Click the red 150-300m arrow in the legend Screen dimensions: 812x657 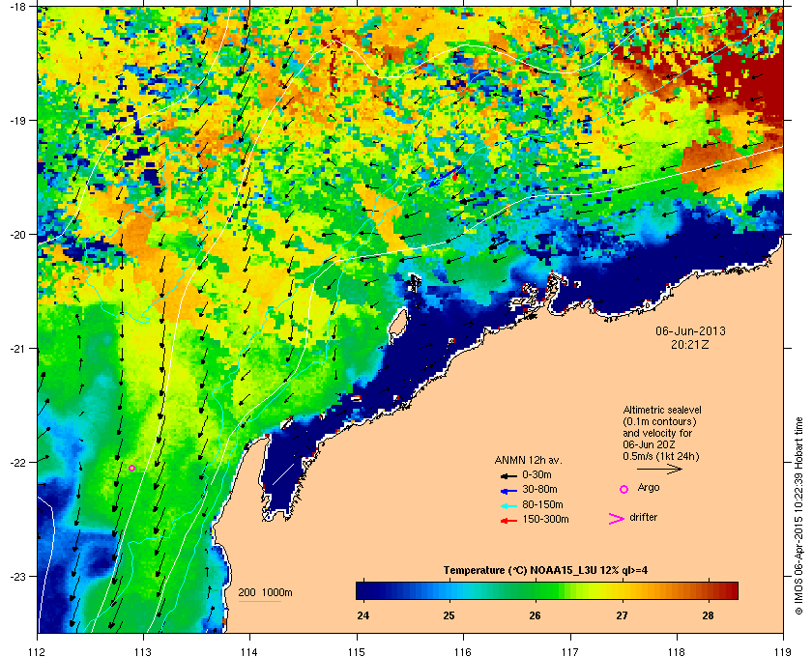(508, 521)
